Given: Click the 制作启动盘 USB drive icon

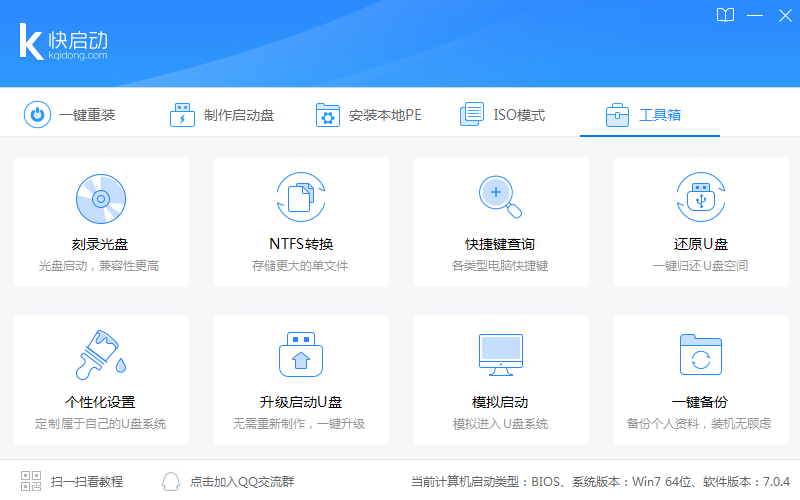Looking at the screenshot, I should 182,115.
